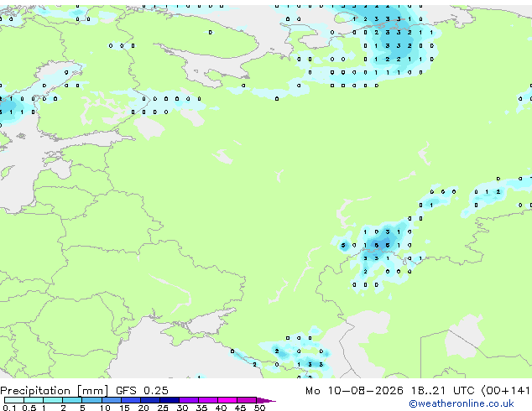Select the '50' legend scale value

259,408
